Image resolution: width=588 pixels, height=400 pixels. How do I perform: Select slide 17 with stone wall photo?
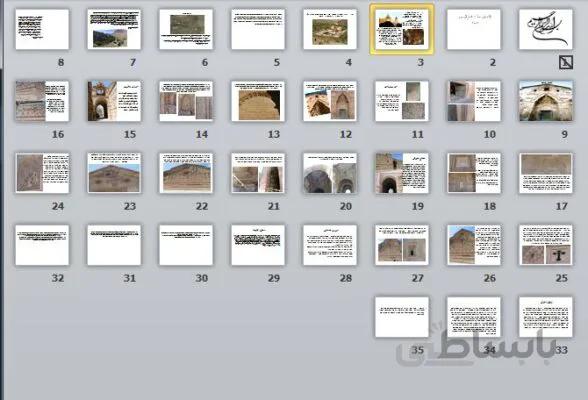[x=546, y=173]
